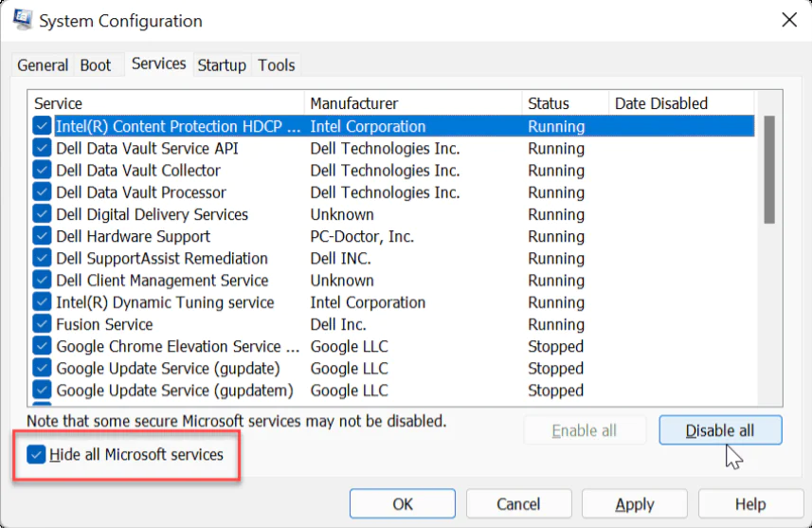
Task: Uncheck Intel(R) Dynamic Tuning service
Action: coord(42,302)
